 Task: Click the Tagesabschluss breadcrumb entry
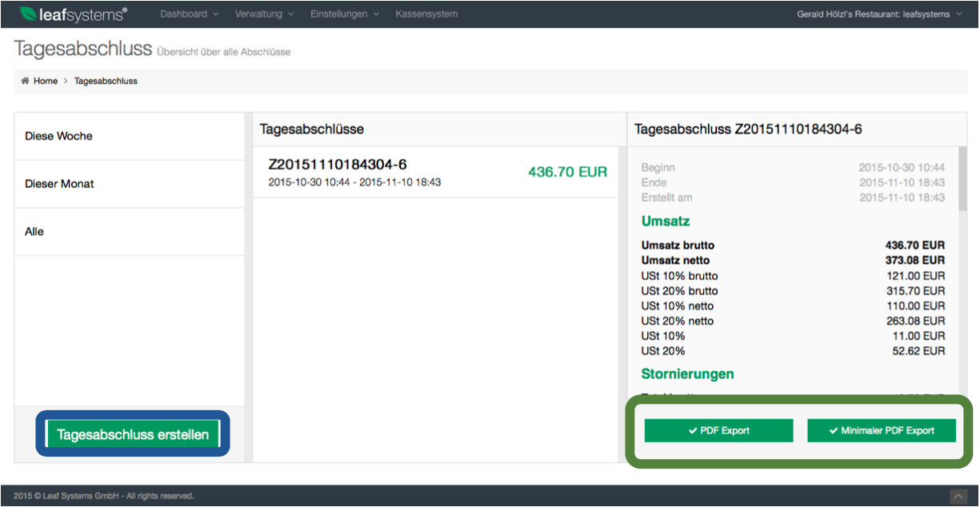105,81
